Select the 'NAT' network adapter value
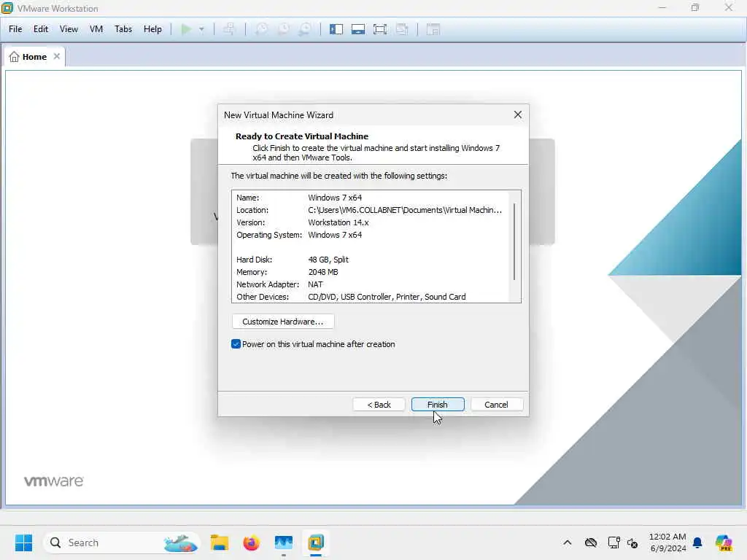Viewport: 747px width, 560px height. tap(315, 284)
